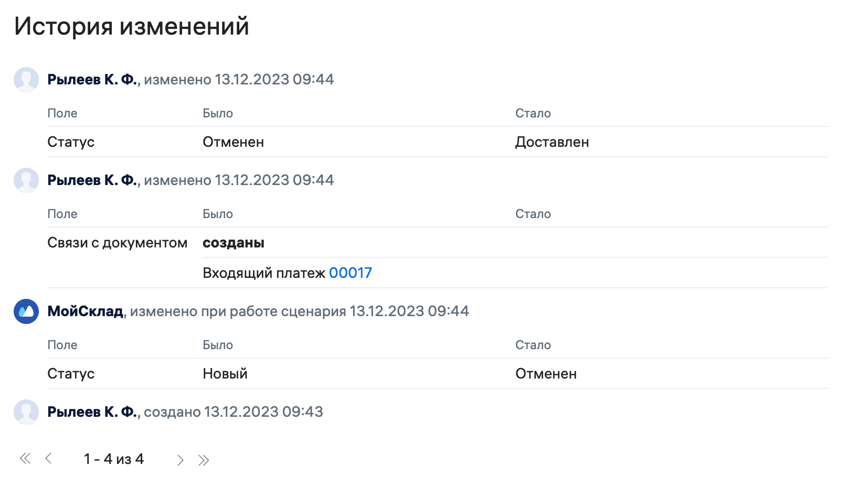Jump to last page via double-right arrow

205,458
